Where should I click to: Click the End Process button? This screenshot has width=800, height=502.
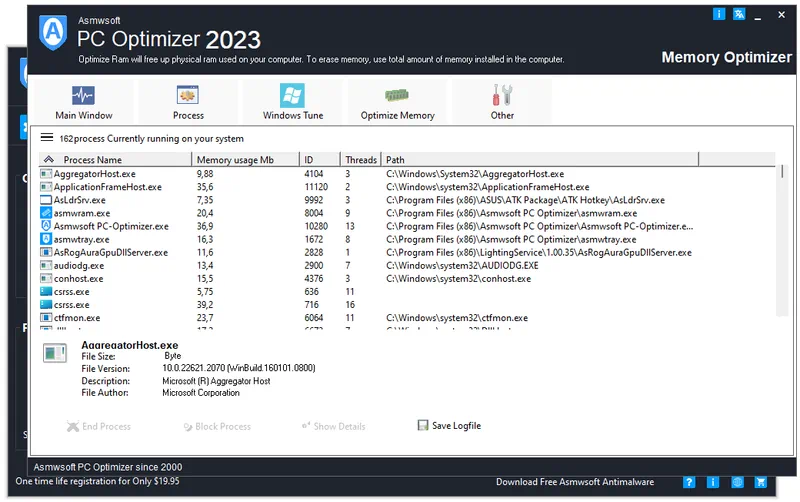98,426
